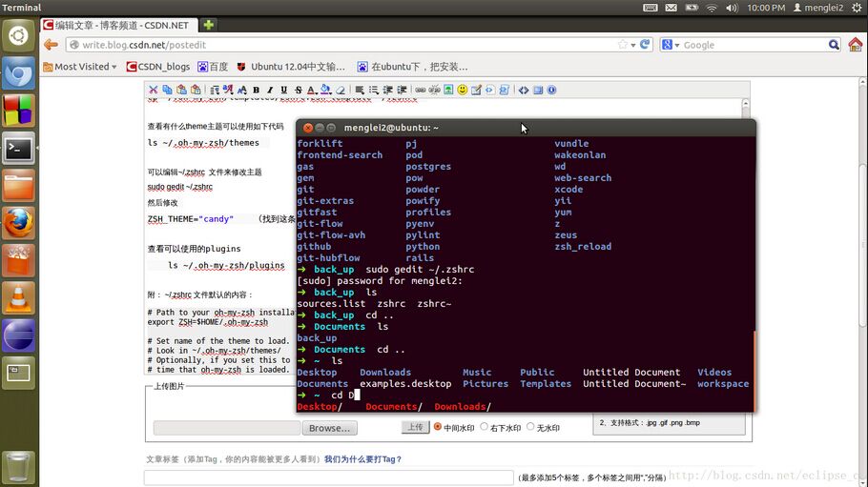Click the Firefox back arrow button
The width and height of the screenshot is (868, 487).
(x=51, y=45)
